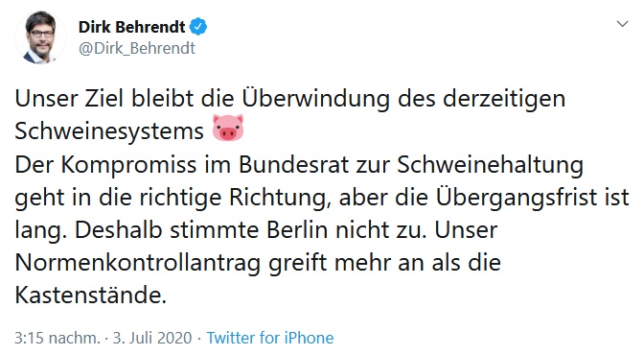644x355 pixels.
Task: Open Dirk Behrendt's profile picture
Action: [x=40, y=37]
